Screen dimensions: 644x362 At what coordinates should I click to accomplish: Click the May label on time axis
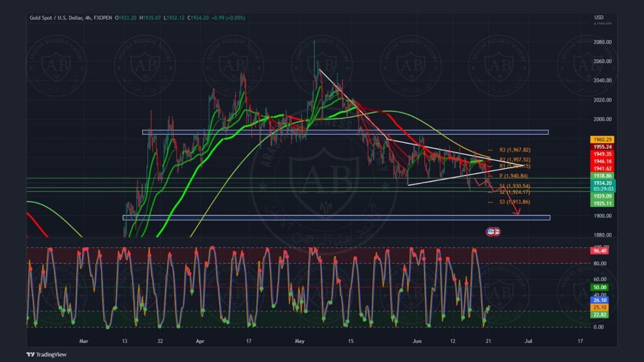tap(300, 341)
